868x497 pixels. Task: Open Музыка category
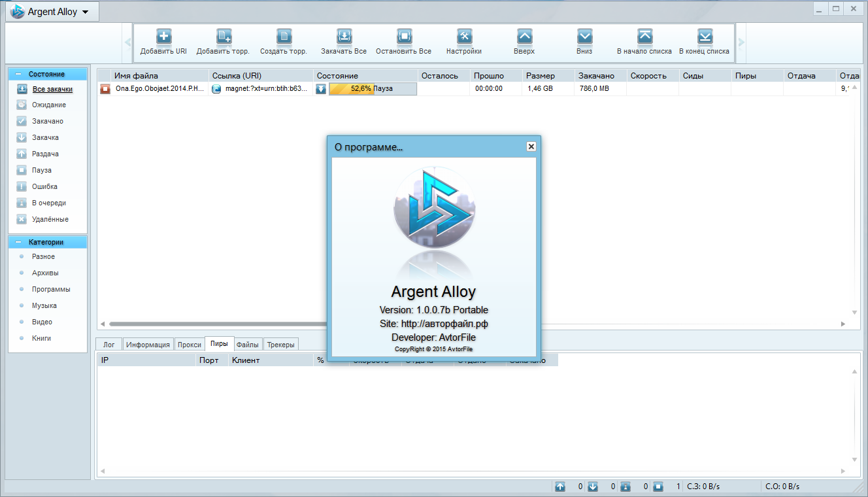(44, 305)
